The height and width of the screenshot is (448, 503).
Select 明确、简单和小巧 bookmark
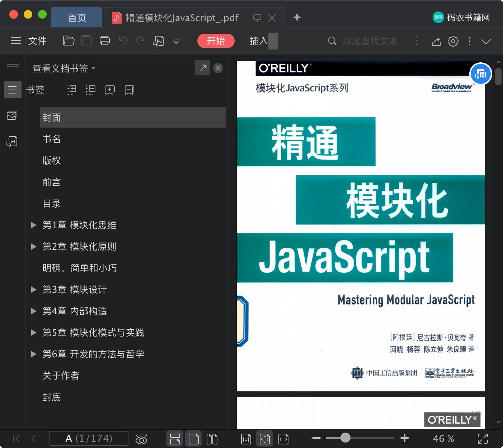[x=80, y=268]
